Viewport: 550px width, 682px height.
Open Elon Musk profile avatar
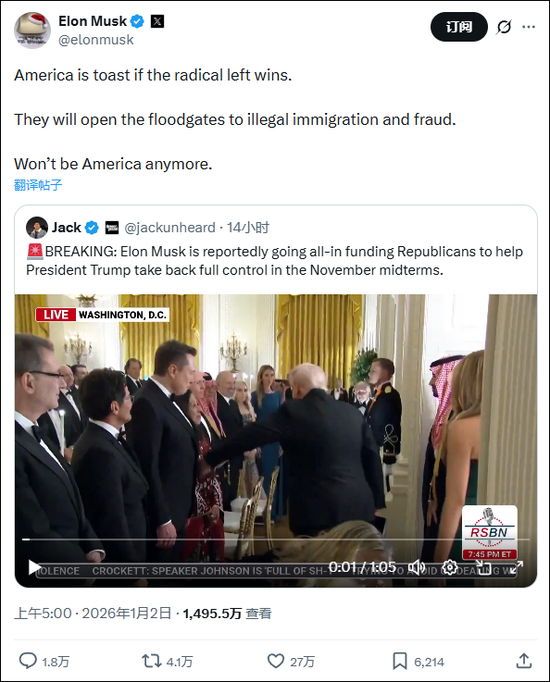[32, 30]
